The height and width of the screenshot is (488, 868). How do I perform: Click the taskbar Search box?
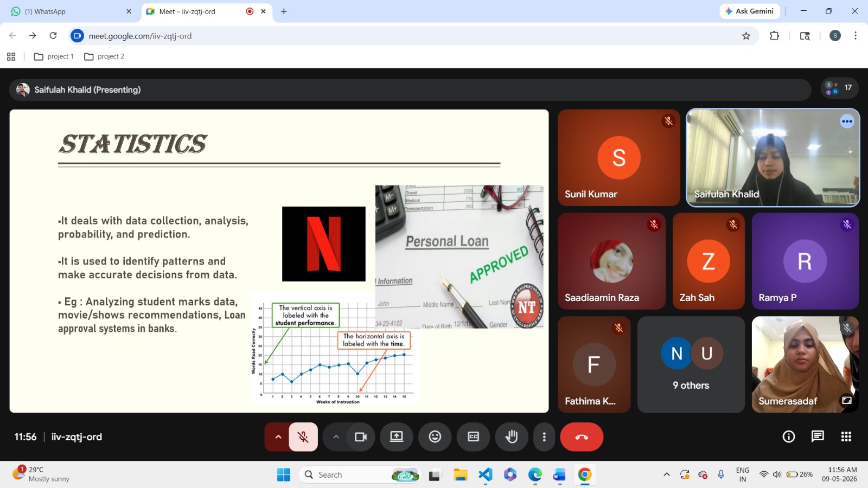coord(360,475)
